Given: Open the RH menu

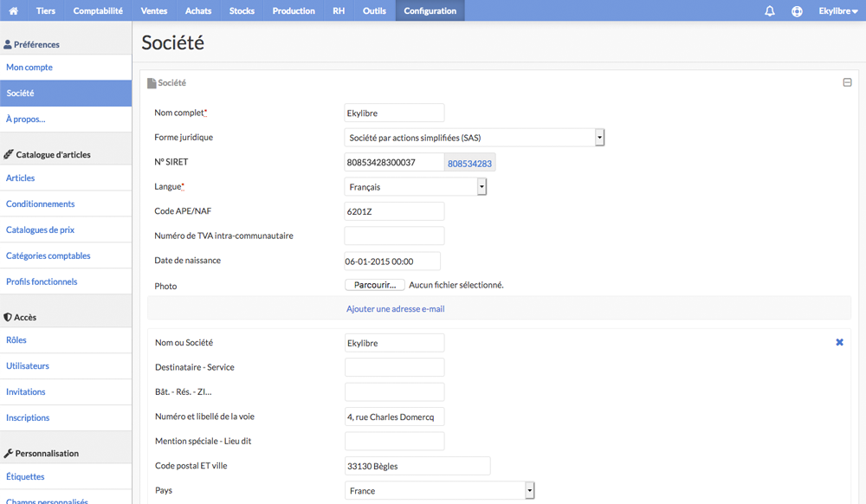Looking at the screenshot, I should click(339, 10).
